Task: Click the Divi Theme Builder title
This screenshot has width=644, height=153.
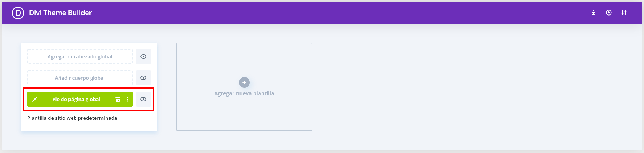Action: (60, 13)
